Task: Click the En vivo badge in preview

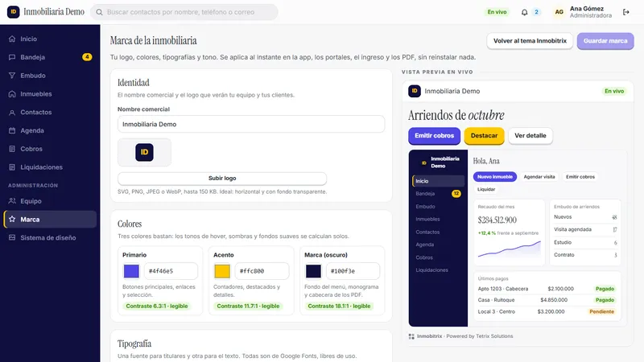Action: (614, 91)
